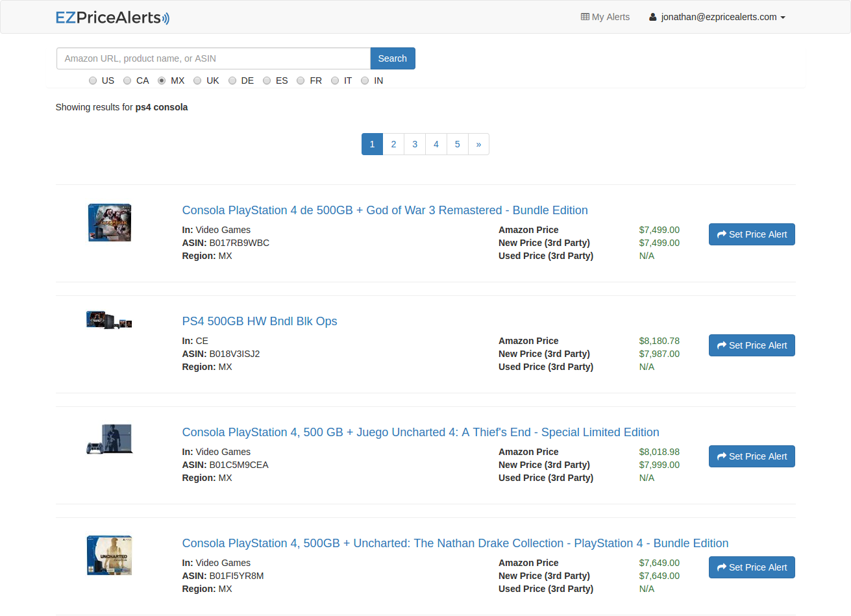Open God of War 3 Remastered bundle link

(x=385, y=210)
